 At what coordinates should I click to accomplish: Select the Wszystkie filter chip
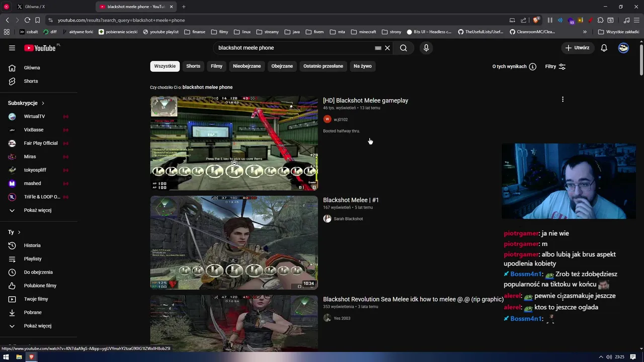[x=165, y=66]
